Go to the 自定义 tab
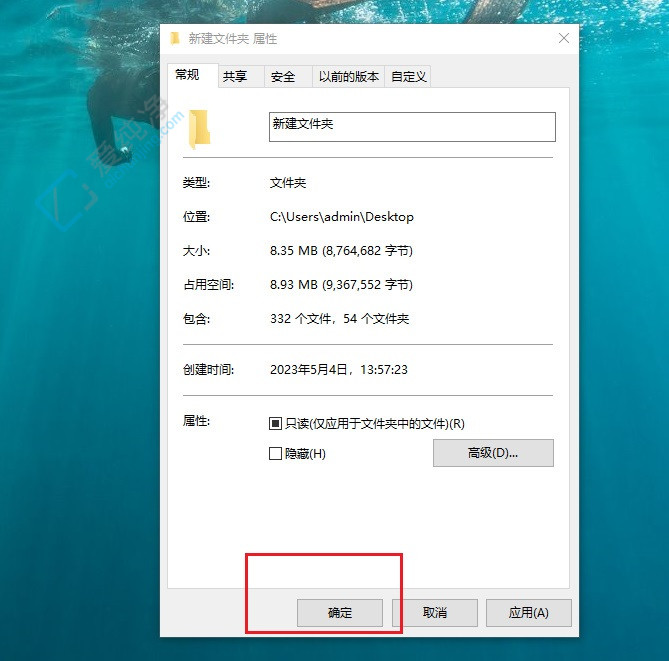 click(x=407, y=77)
